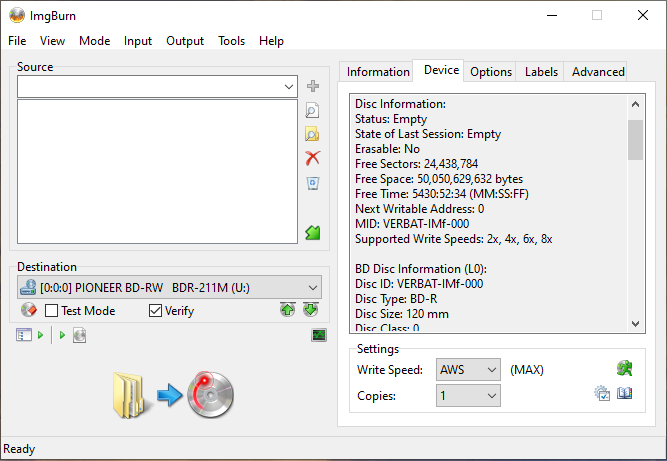This screenshot has height=461, width=667.
Task: Click the disc information scrollbar thumb
Action: pos(636,140)
